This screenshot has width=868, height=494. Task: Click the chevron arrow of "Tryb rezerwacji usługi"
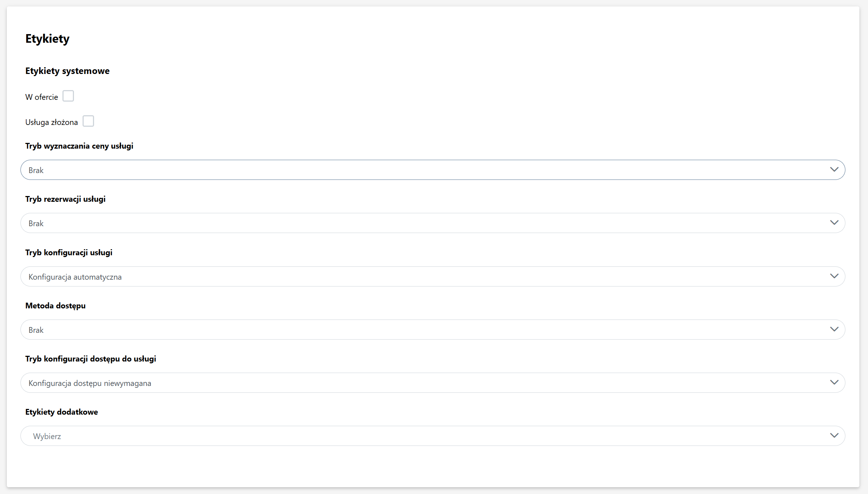click(834, 223)
